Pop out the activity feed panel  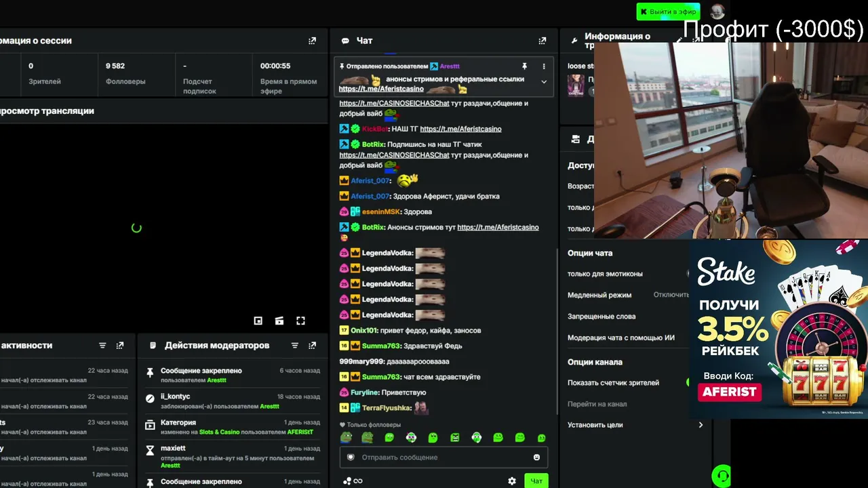pos(120,346)
